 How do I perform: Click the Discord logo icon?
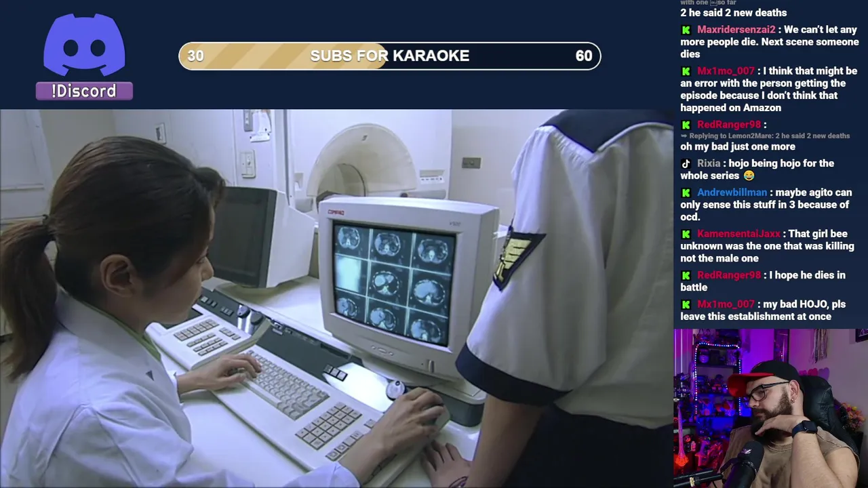tap(84, 45)
